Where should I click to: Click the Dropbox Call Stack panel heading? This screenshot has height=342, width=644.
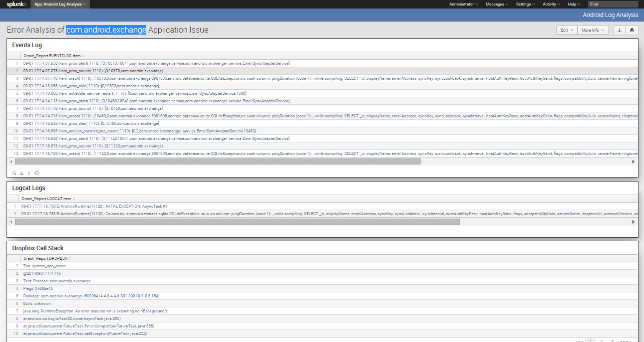[38, 248]
